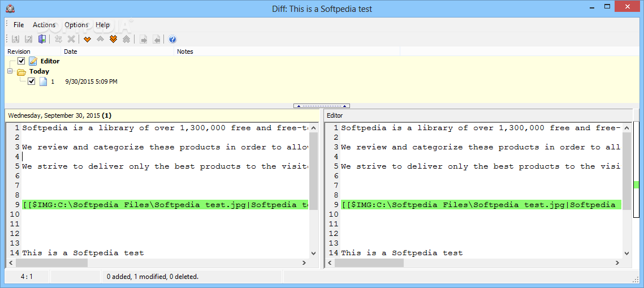Viewport: 644px width, 288px height.
Task: Click the Editor pane header label
Action: (335, 115)
